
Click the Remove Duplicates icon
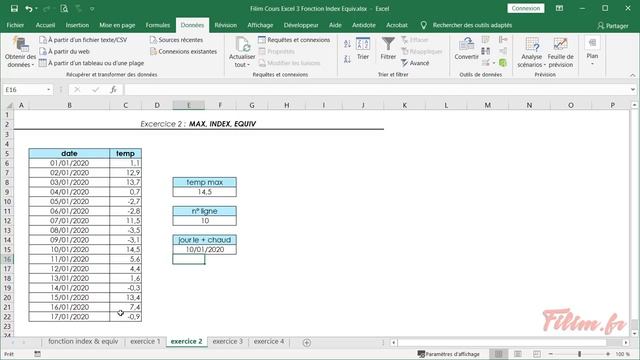pyautogui.click(x=485, y=51)
